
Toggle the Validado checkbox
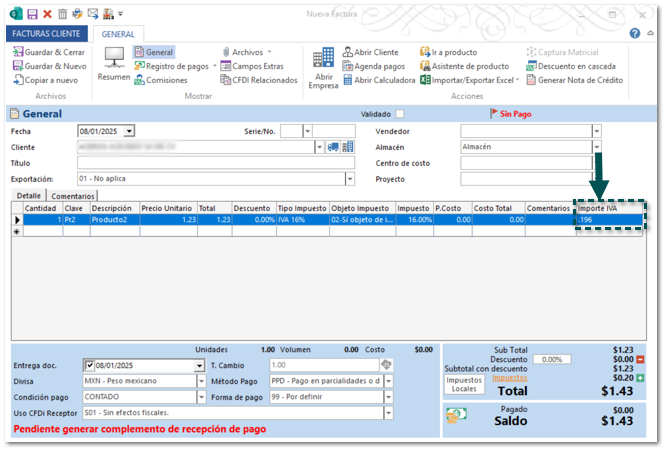pyautogui.click(x=400, y=114)
